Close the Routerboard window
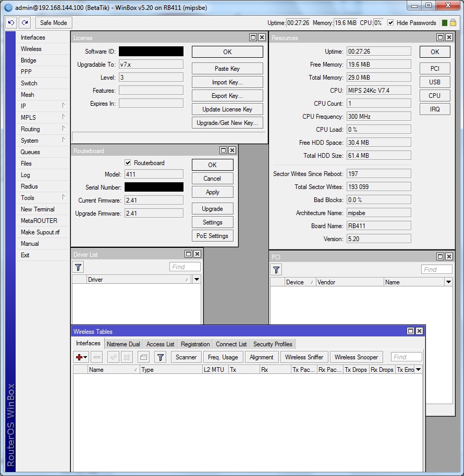 232,151
